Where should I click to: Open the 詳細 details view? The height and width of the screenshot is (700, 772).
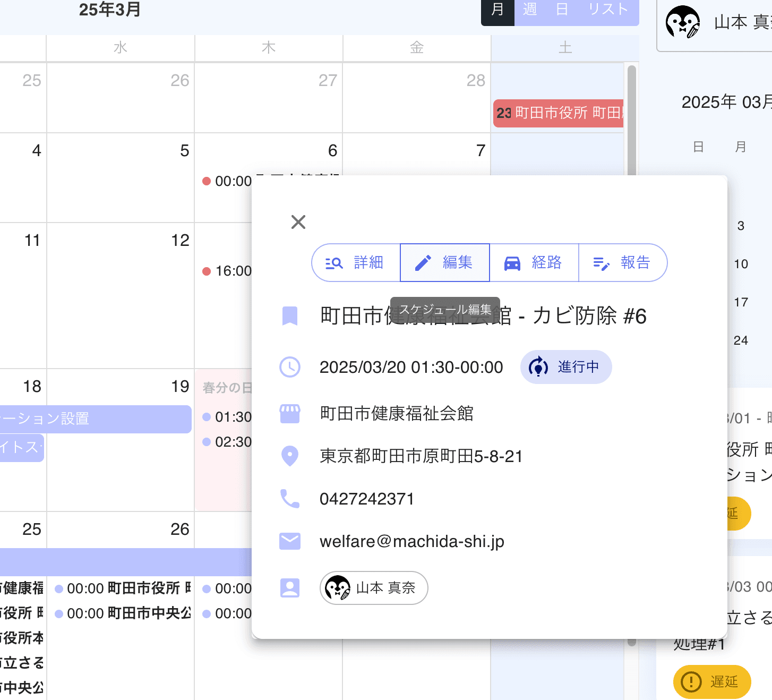coord(356,263)
